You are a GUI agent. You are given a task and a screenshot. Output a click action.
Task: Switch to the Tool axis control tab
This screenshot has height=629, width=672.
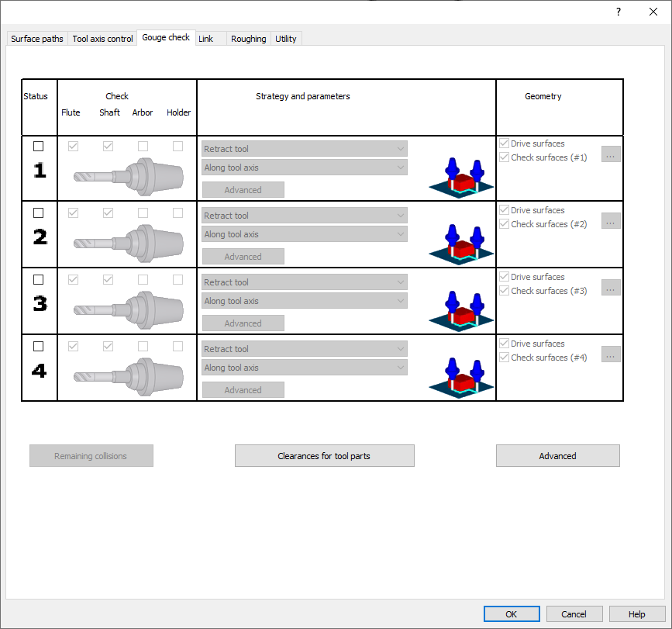[x=102, y=39]
